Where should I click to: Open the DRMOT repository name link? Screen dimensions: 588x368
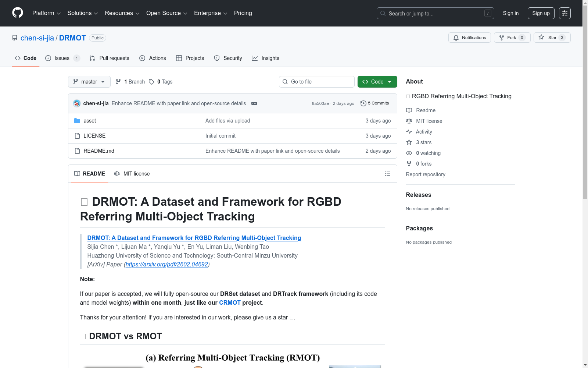72,38
